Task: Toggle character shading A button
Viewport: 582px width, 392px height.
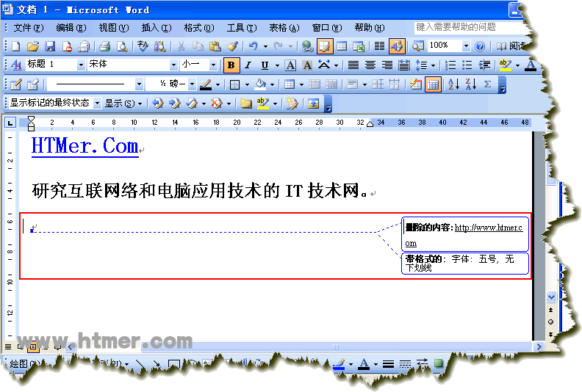Action: point(307,65)
